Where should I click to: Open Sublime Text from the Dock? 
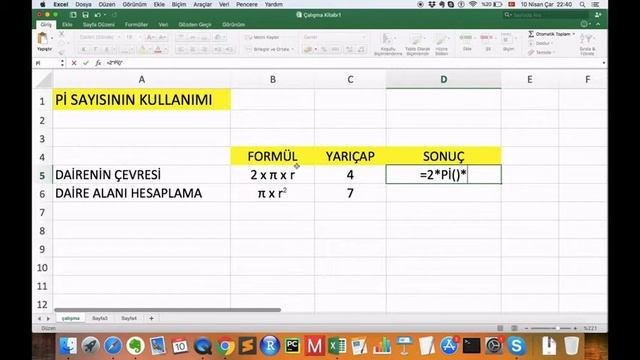pos(247,346)
